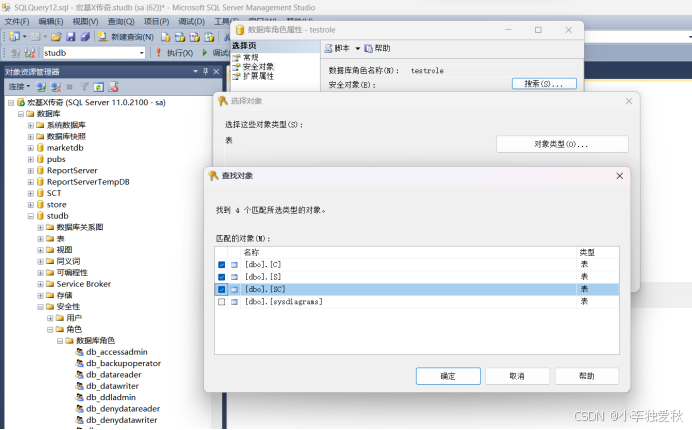Collapse the 数据库角色 folder
Viewport: 692px width, 430px height.
[x=60, y=341]
